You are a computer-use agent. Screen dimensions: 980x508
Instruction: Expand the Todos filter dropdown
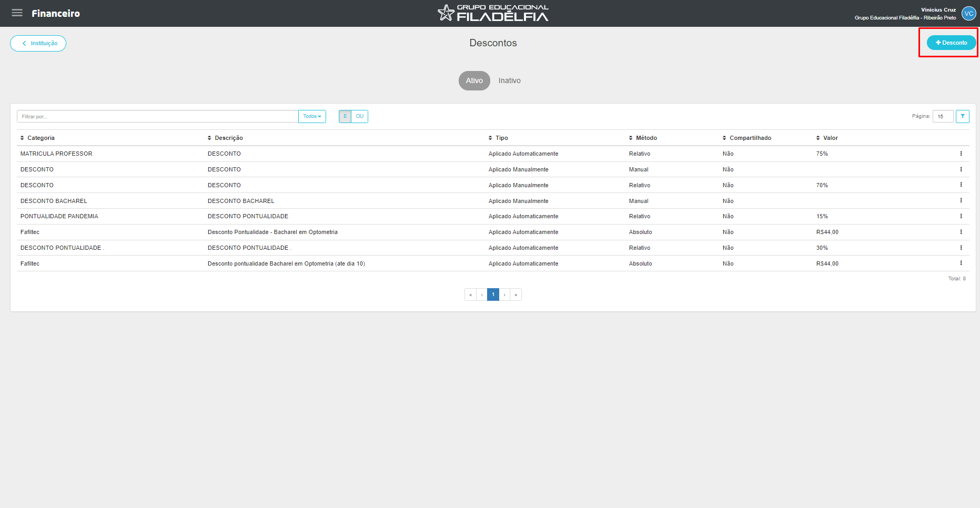point(312,116)
